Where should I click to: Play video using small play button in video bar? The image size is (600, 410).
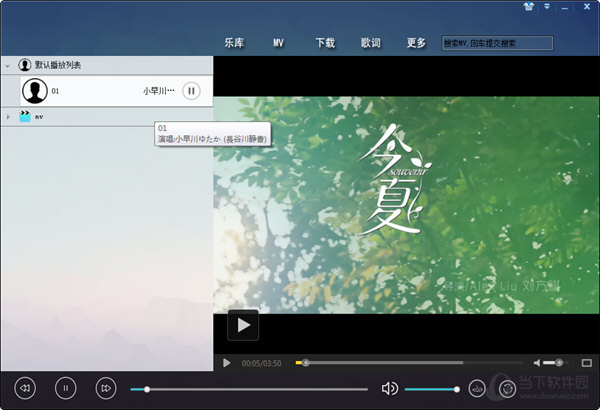point(227,363)
